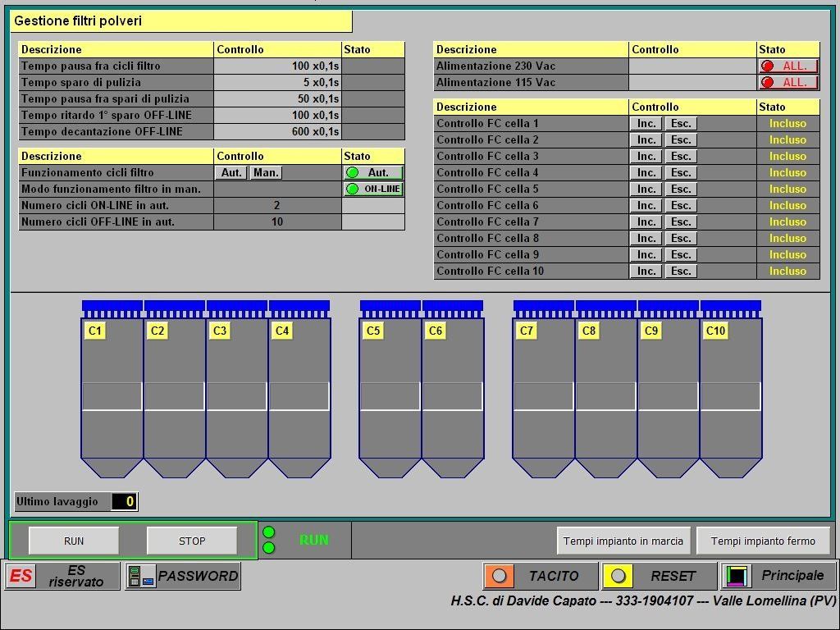Include FC control for cella 1
Viewport: 840px width, 630px height.
(646, 124)
